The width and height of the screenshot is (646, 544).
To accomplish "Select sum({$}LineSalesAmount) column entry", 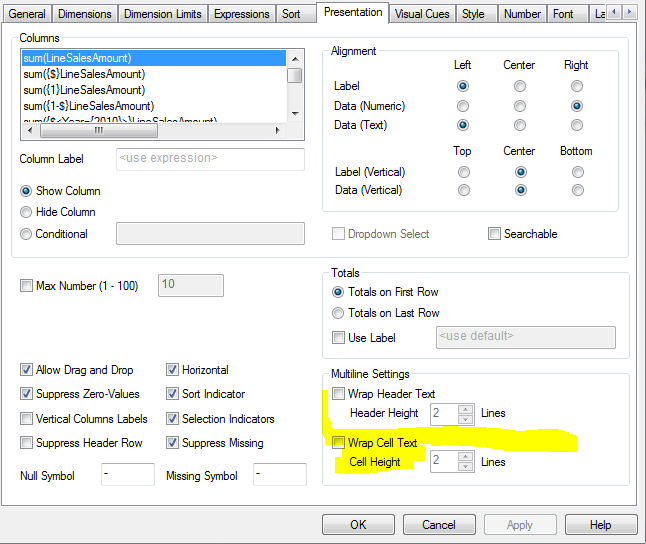I will tap(154, 74).
